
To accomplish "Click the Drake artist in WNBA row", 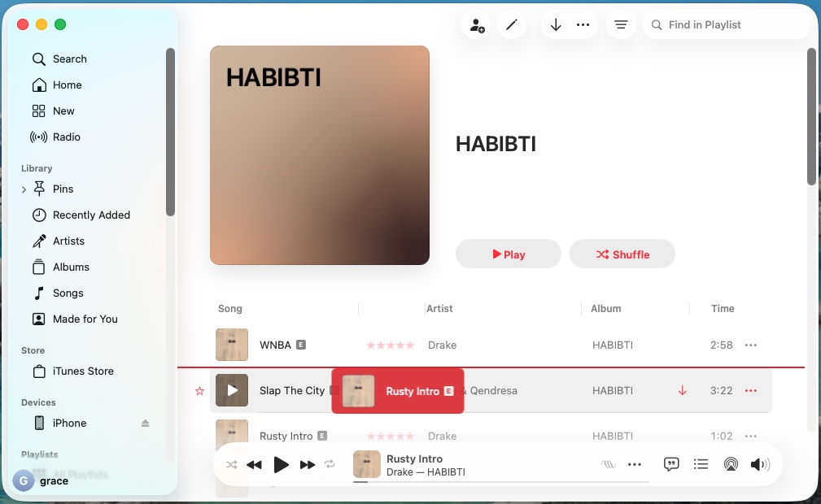I will [443, 345].
